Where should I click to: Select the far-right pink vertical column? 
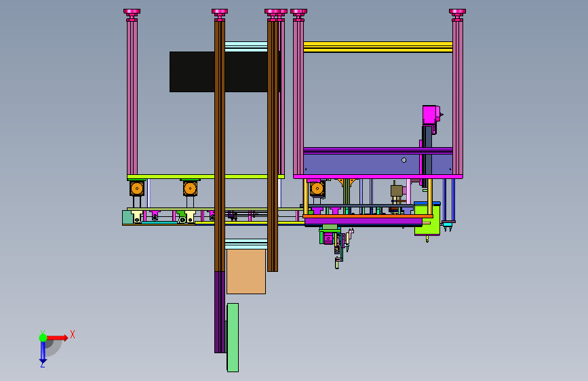coord(458,98)
